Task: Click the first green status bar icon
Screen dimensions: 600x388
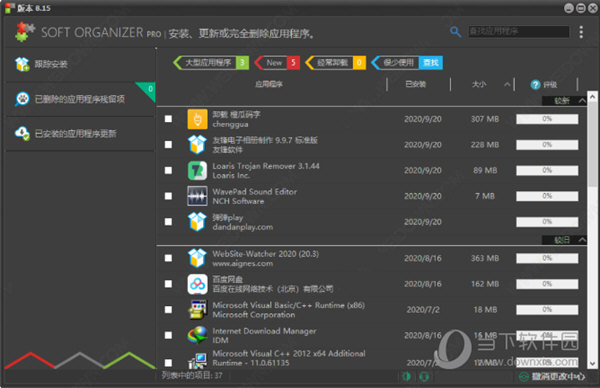Action: (406, 377)
